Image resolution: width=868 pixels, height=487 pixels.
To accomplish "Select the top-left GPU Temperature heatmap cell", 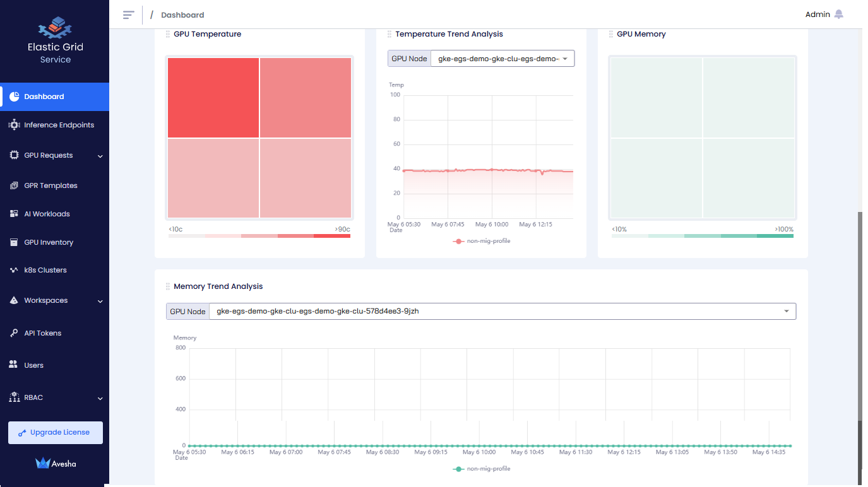I will pyautogui.click(x=213, y=97).
